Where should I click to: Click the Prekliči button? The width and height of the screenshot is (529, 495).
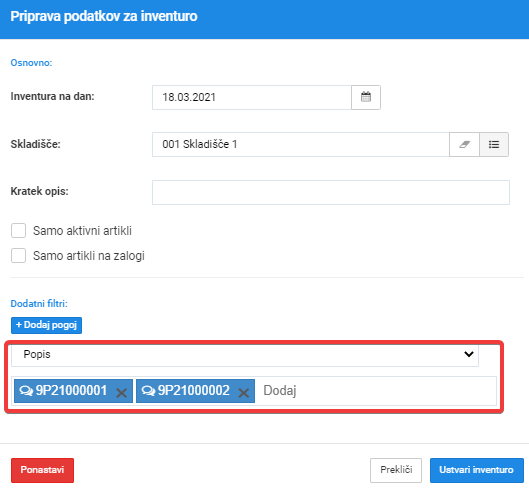point(396,470)
